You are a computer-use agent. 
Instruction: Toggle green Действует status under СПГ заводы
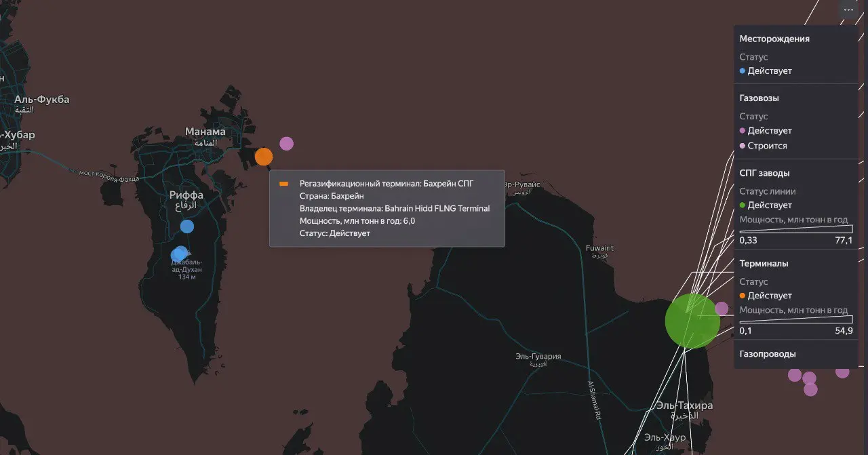766,205
